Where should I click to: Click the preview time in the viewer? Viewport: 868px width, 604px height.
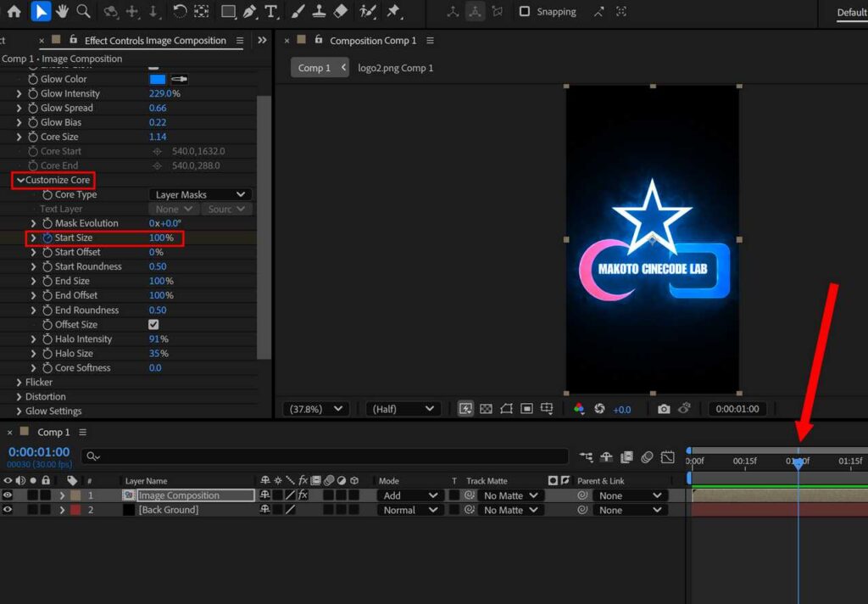[737, 409]
